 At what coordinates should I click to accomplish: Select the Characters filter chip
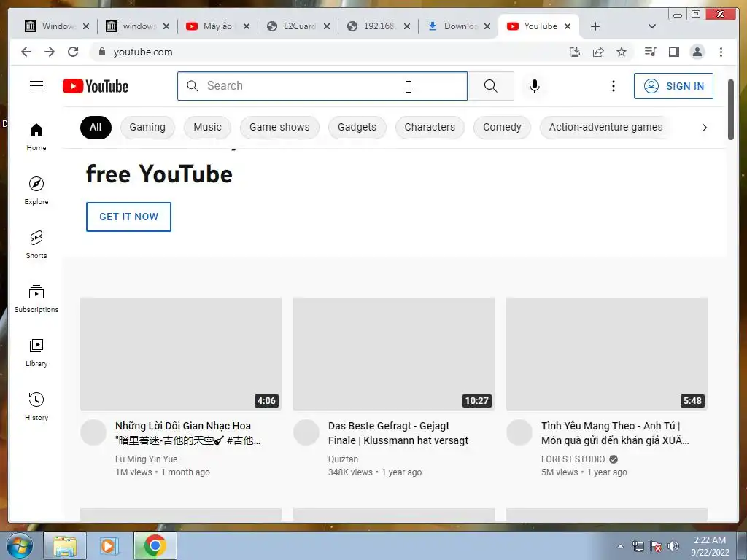coord(430,127)
